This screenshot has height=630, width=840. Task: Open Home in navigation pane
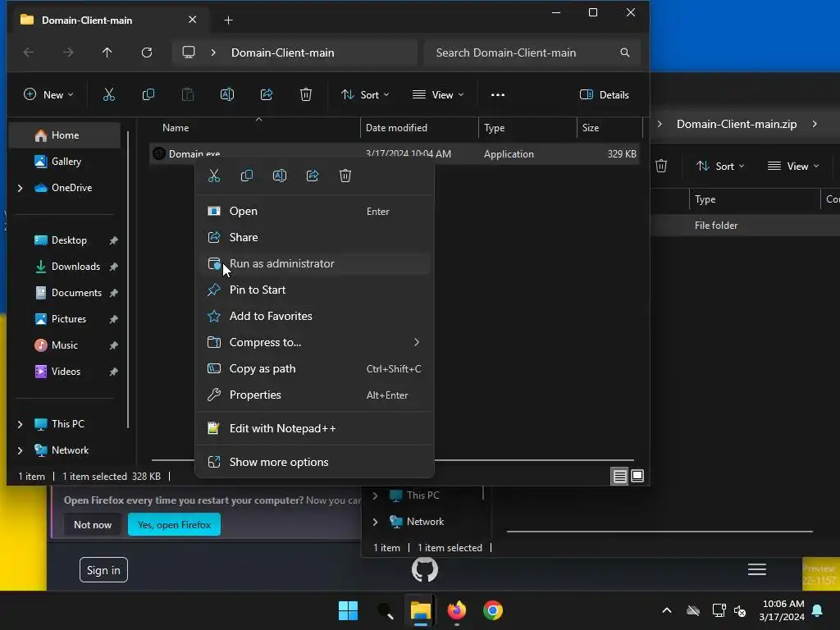tap(65, 135)
